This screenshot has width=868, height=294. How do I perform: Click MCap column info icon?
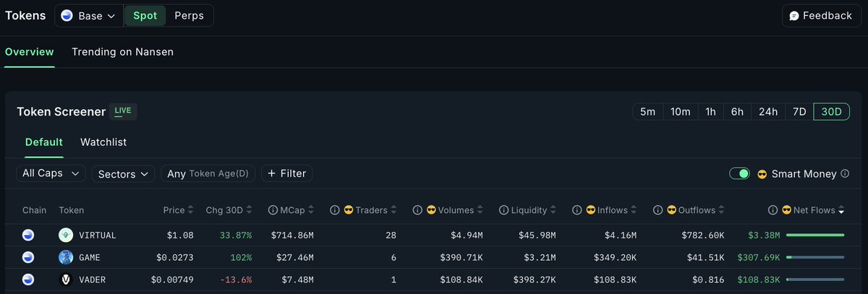pos(272,210)
